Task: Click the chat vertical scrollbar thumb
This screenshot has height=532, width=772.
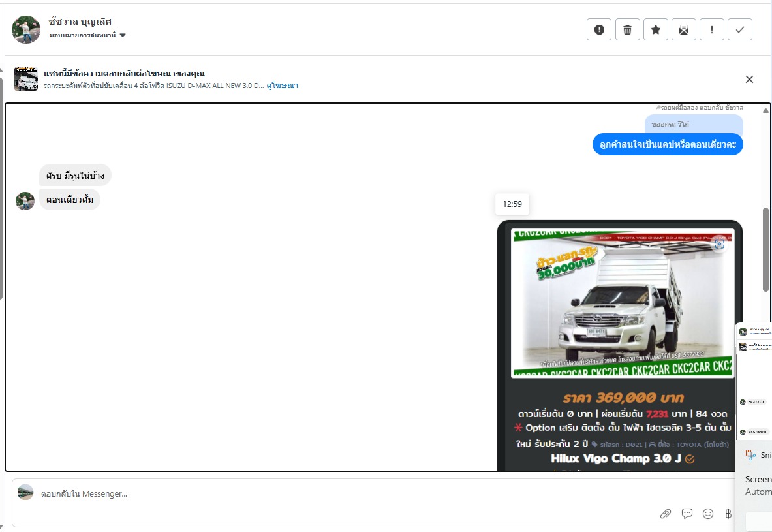Action: point(765,249)
